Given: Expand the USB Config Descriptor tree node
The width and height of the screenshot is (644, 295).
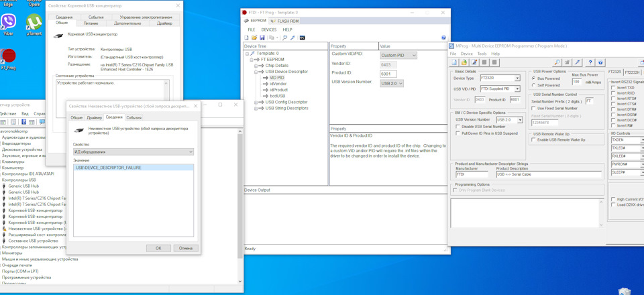Looking at the screenshot, I should [256, 102].
